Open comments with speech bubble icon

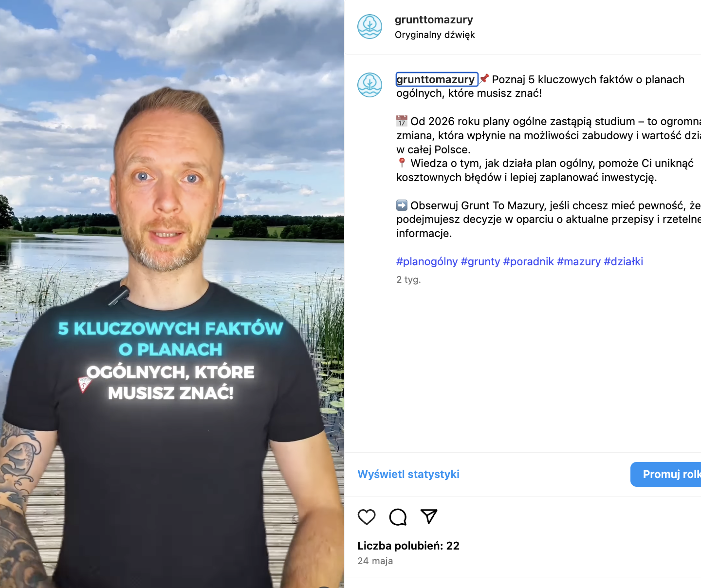point(398,516)
